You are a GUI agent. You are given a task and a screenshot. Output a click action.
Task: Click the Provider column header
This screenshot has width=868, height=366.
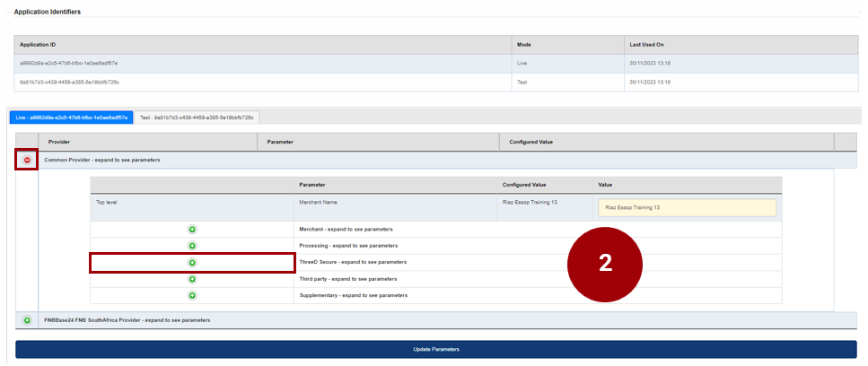point(148,142)
